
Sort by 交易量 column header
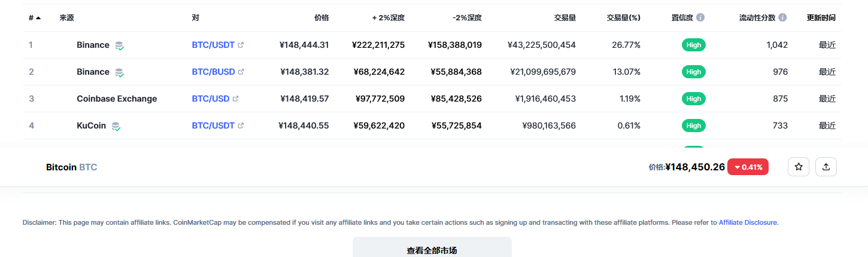point(565,18)
